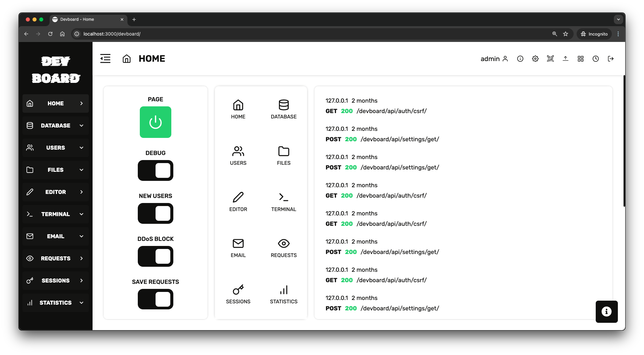The width and height of the screenshot is (644, 355).
Task: Collapse the sidebar with the menu icon
Action: tap(105, 59)
